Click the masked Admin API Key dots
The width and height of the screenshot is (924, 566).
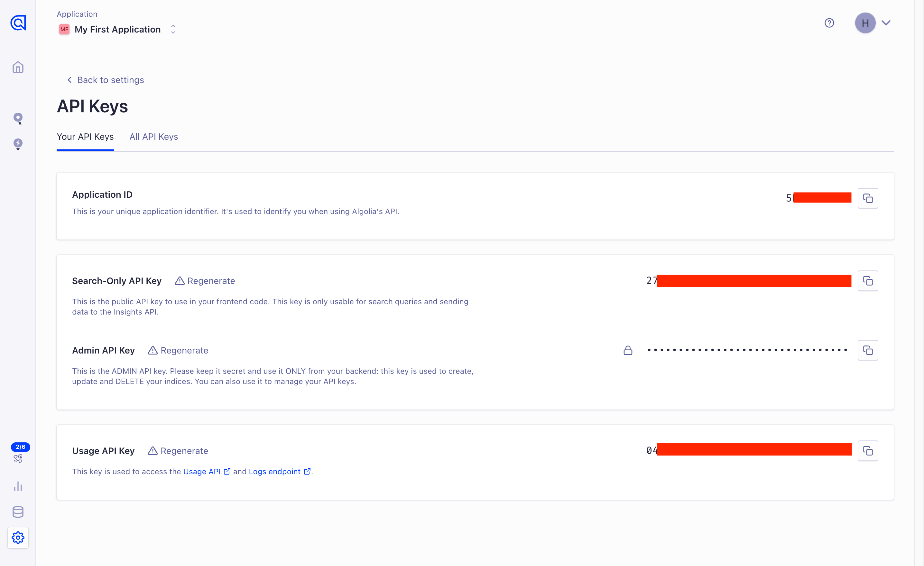tap(747, 350)
